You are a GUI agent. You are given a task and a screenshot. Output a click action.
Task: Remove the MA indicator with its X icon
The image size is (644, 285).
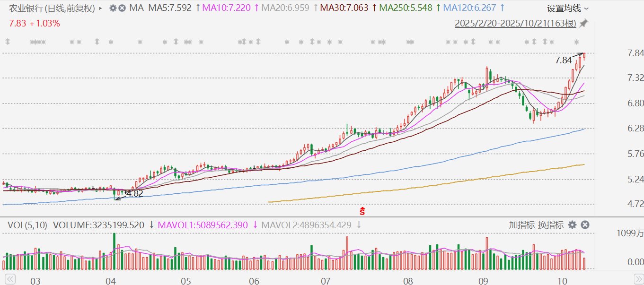(x=122, y=8)
